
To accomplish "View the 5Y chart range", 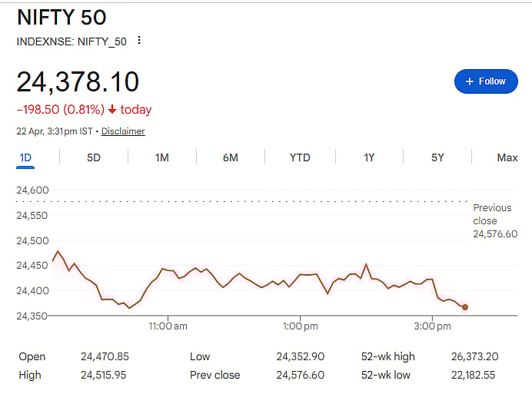I will pos(437,157).
